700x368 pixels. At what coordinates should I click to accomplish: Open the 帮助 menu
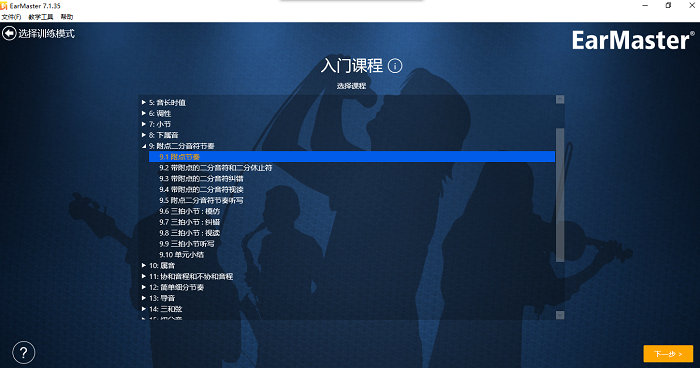(x=67, y=17)
